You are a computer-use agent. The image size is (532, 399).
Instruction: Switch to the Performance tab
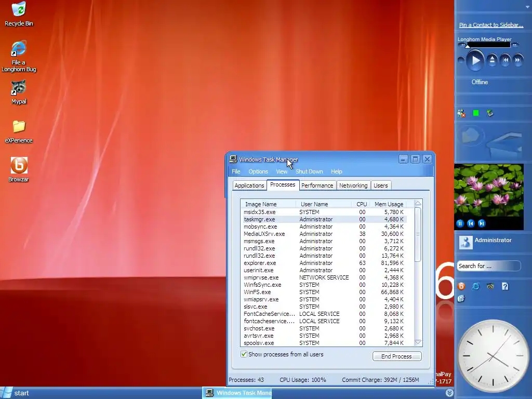[x=317, y=185]
